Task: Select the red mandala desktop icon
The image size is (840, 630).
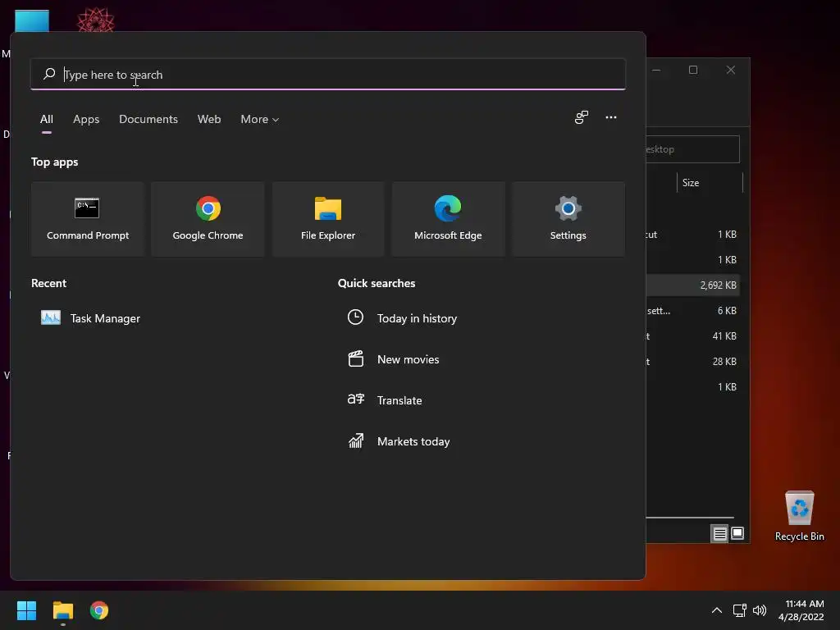Action: (x=95, y=21)
